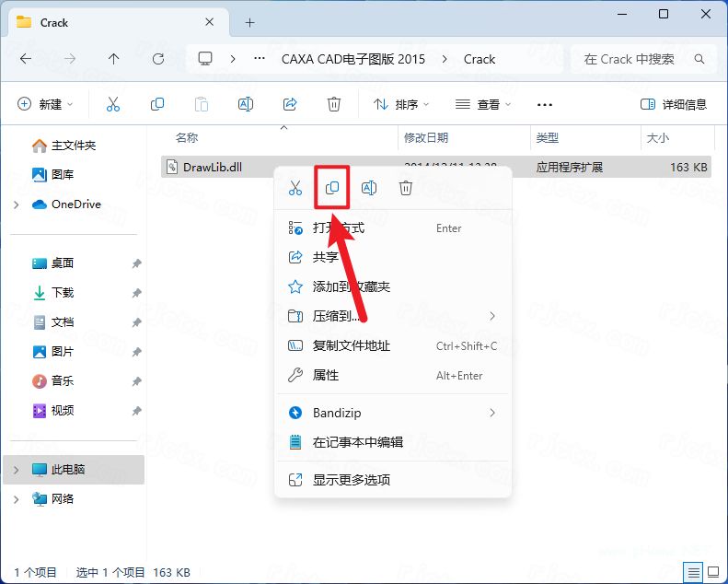Choose Properties (属性) in the context menu

click(x=393, y=375)
